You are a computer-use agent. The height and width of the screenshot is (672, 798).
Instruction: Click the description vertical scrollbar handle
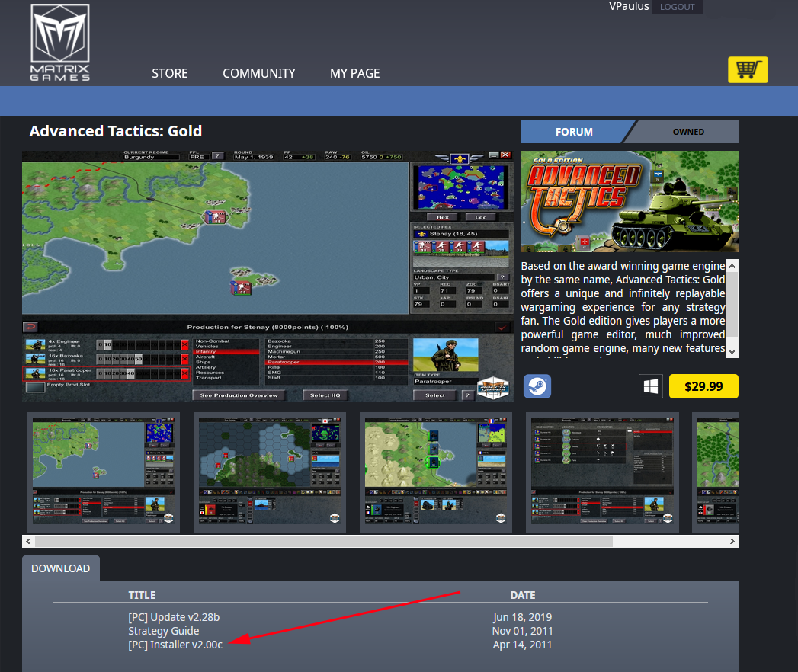point(732,304)
